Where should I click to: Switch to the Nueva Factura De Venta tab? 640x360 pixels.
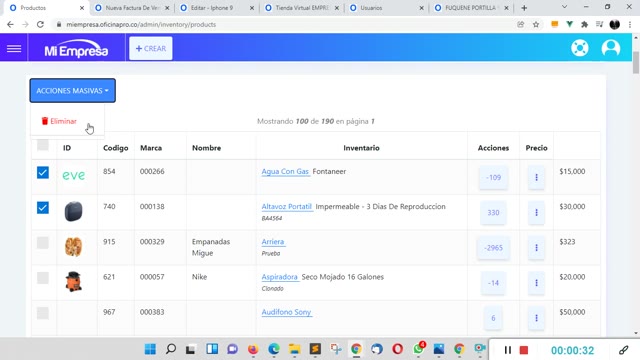(132, 8)
